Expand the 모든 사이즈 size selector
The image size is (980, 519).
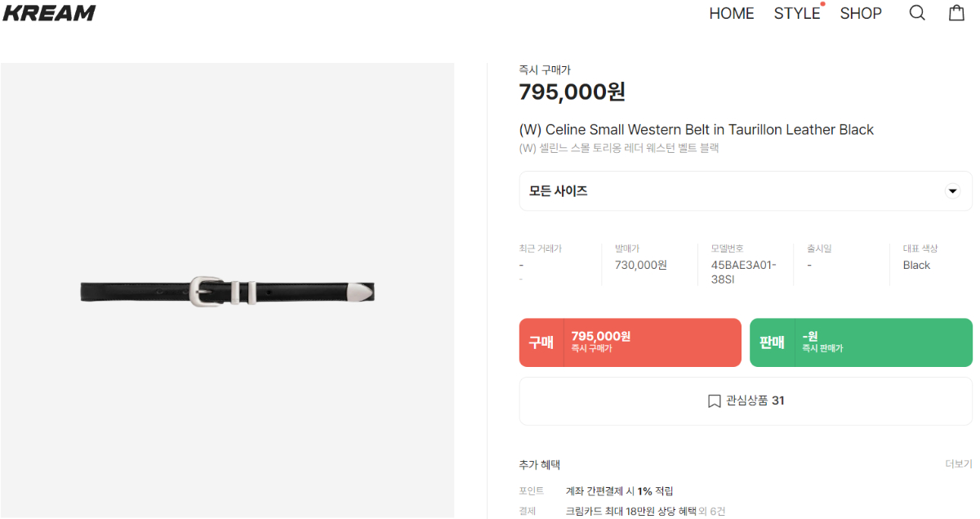[745, 191]
